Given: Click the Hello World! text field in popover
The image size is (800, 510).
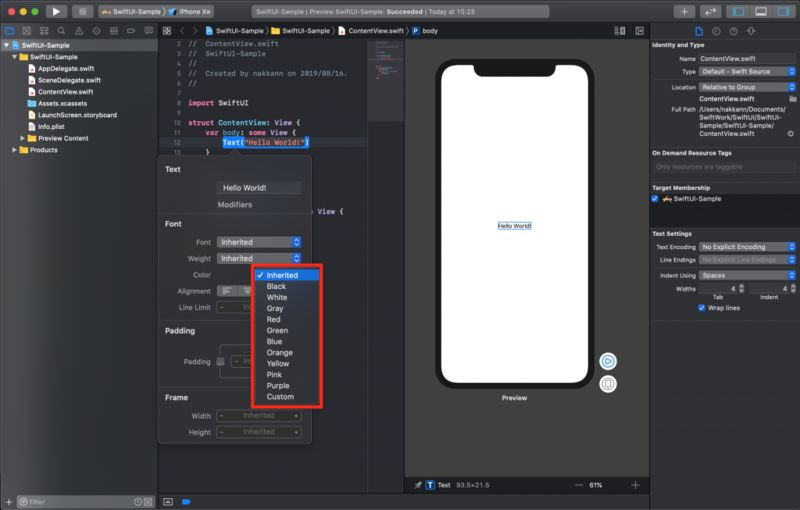Looking at the screenshot, I should pyautogui.click(x=259, y=188).
